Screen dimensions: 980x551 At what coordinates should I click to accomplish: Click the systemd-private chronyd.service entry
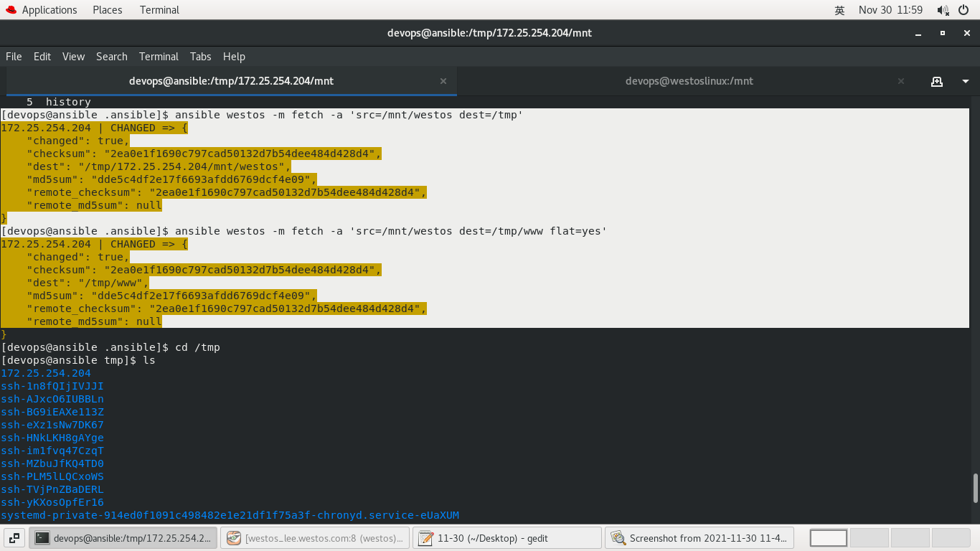coord(230,515)
